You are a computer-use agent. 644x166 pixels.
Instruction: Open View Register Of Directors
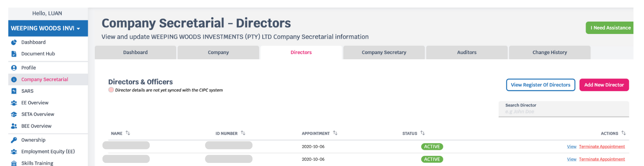[x=541, y=85]
